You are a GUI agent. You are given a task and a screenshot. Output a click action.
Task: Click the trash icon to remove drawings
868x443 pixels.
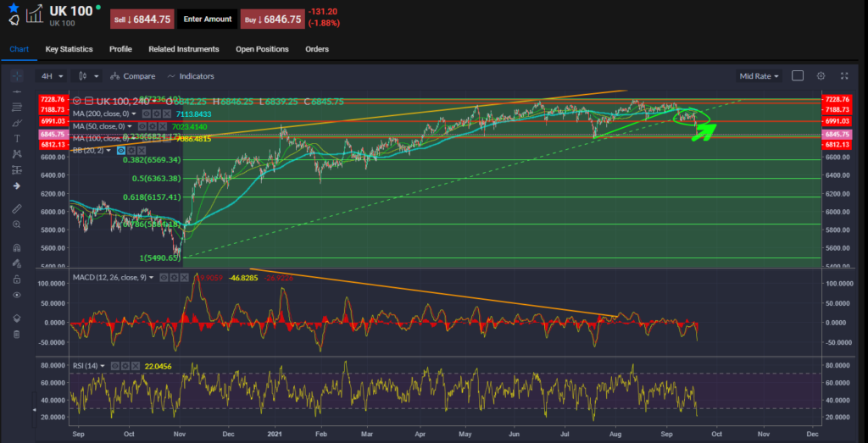17,334
